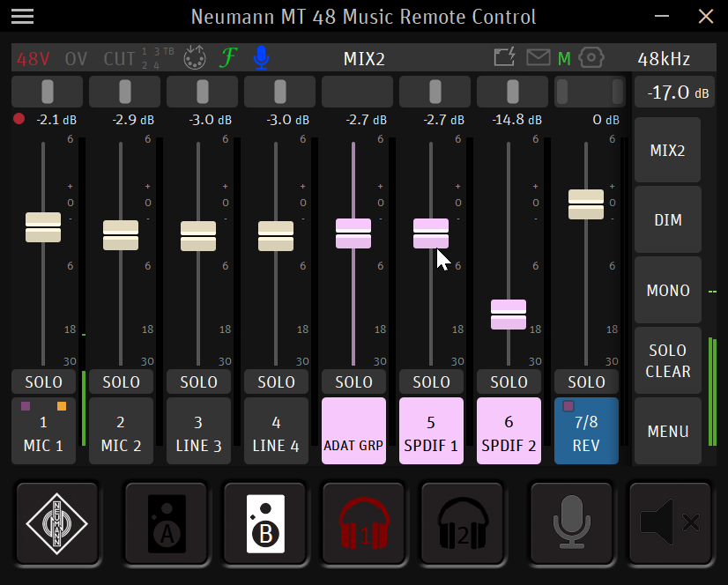Click the MIDI connector icon
Screen dimensions: 728x585
[x=195, y=57]
